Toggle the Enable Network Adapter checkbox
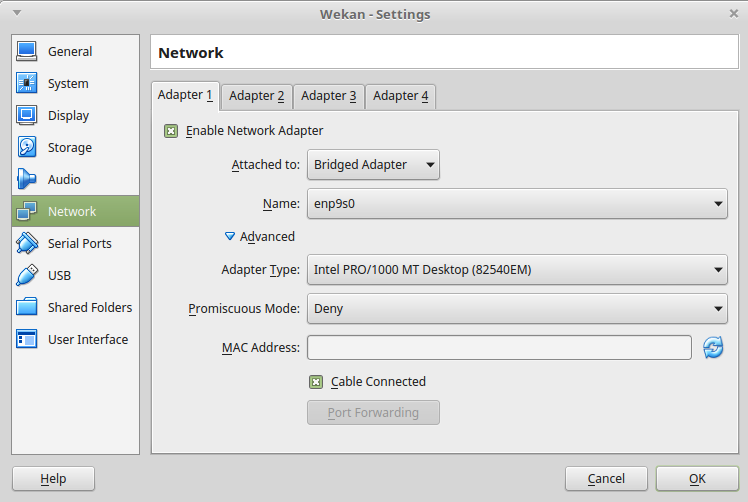 tap(171, 131)
